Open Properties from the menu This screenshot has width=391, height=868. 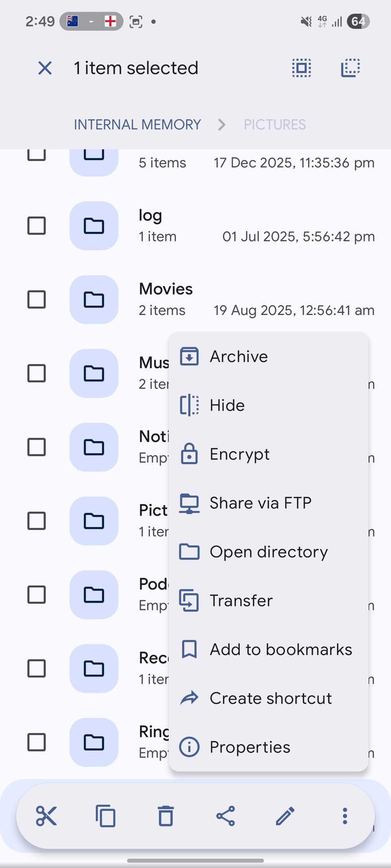pyautogui.click(x=250, y=747)
